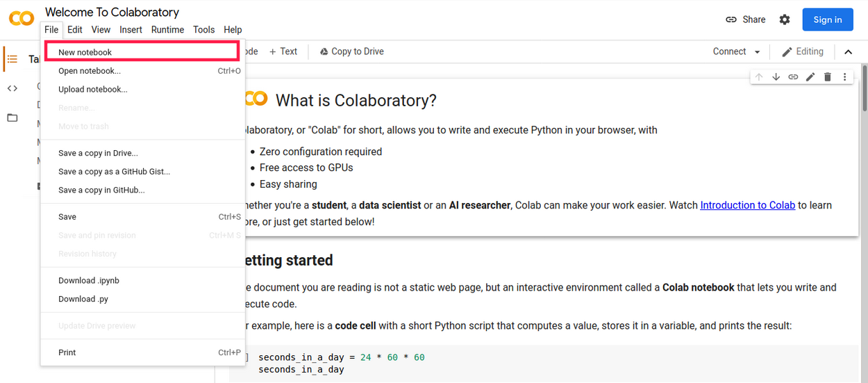868x383 pixels.
Task: Click the Sign in button
Action: pyautogui.click(x=828, y=19)
